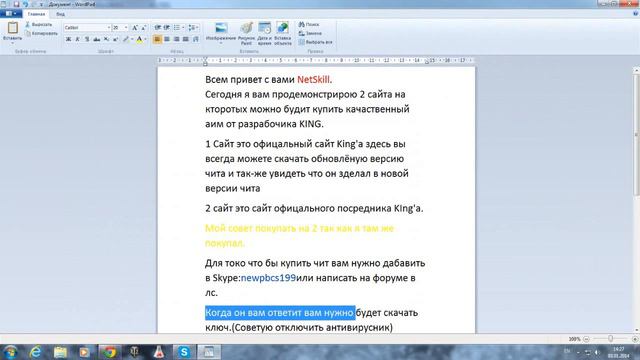Switch to the Вид ribbon tab
The image size is (640, 360).
click(60, 14)
